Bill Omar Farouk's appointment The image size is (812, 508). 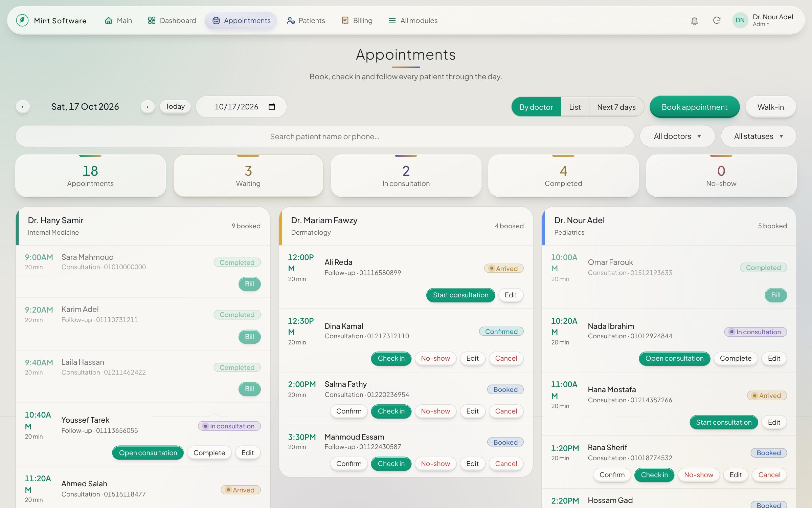tap(776, 295)
